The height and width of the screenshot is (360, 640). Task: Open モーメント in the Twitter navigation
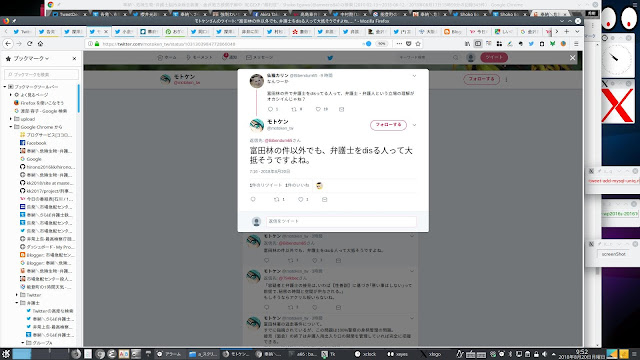[x=199, y=58]
